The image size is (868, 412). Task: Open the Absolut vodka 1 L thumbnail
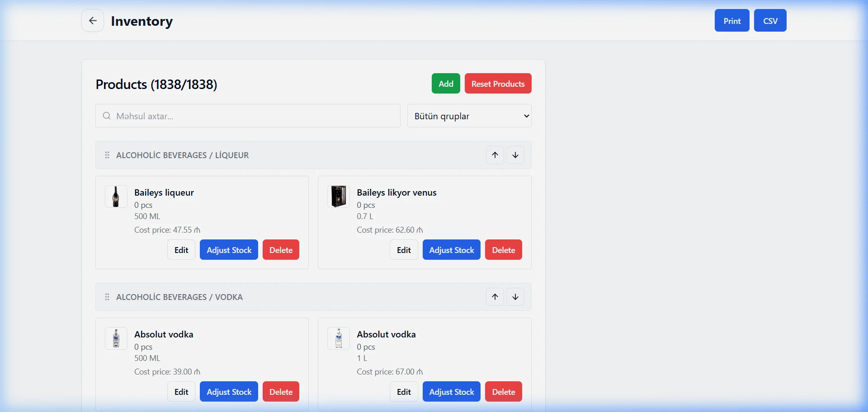pos(339,338)
